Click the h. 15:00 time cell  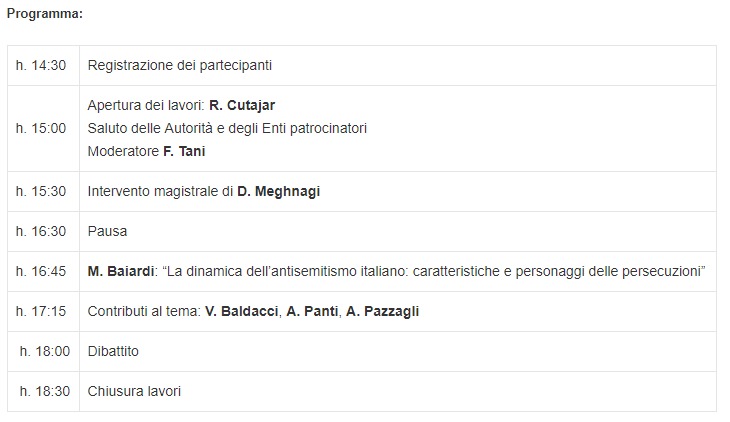(x=41, y=128)
